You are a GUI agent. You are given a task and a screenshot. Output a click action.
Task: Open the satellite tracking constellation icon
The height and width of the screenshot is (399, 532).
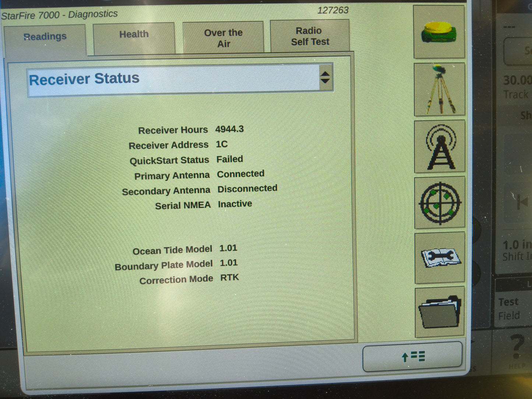pyautogui.click(x=440, y=203)
